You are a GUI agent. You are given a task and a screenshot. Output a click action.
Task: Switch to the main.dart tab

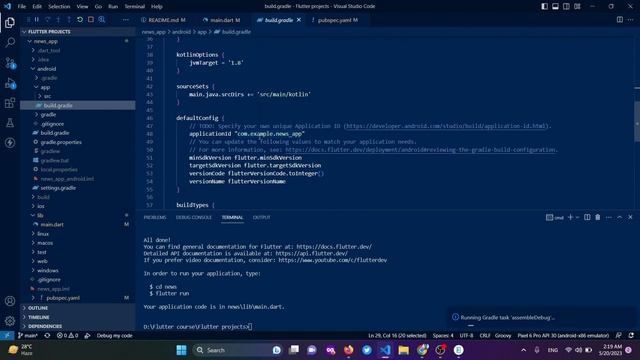click(221, 20)
